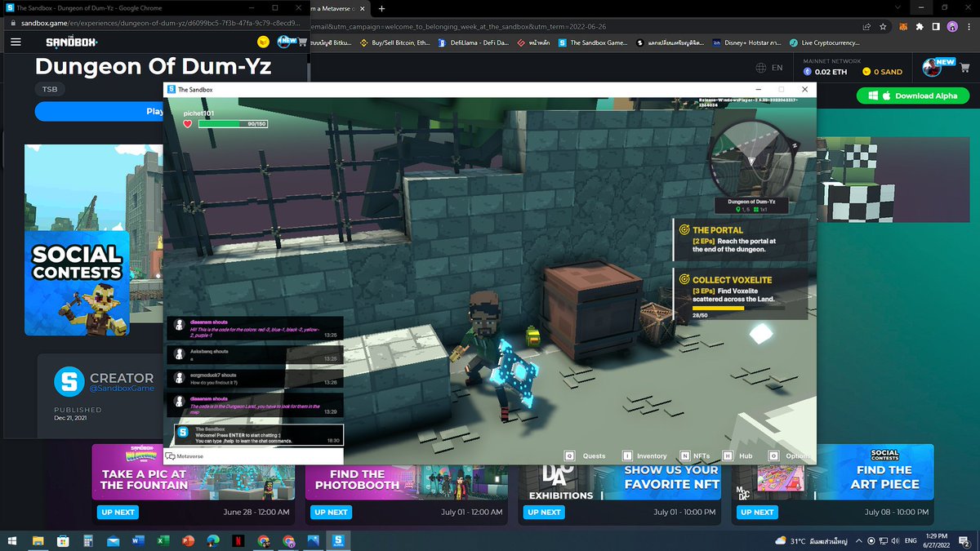
Task: Open the Quests panel in the game
Action: (x=586, y=455)
